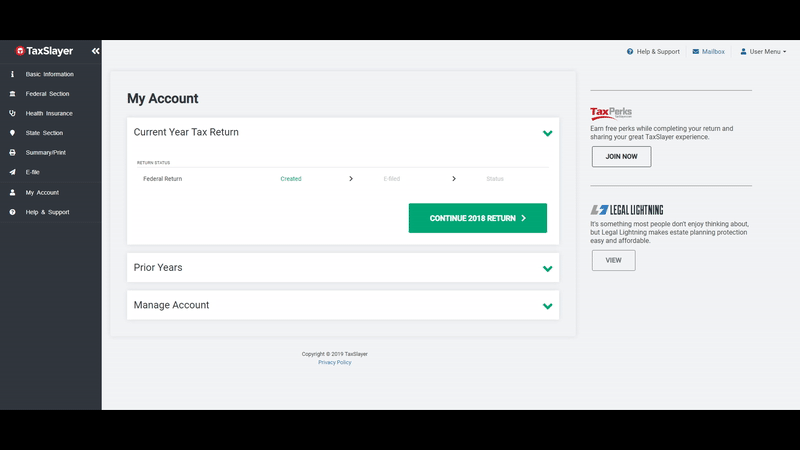This screenshot has width=800, height=450.
Task: Click the Federal Return row label
Action: click(162, 179)
